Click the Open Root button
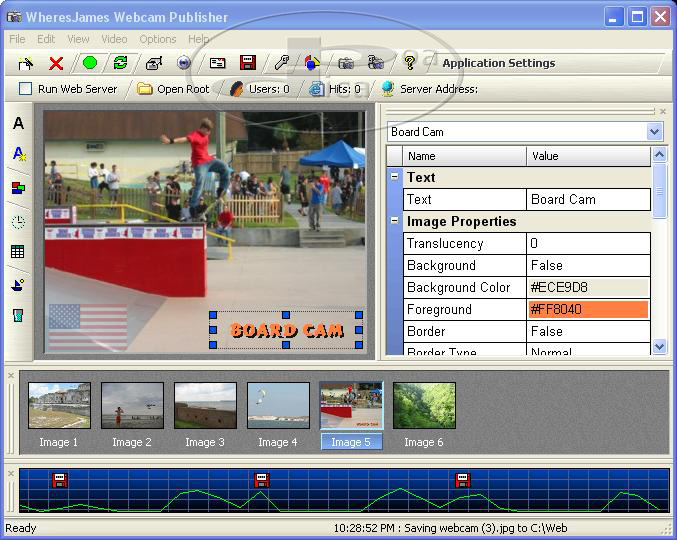The image size is (677, 540). click(174, 89)
